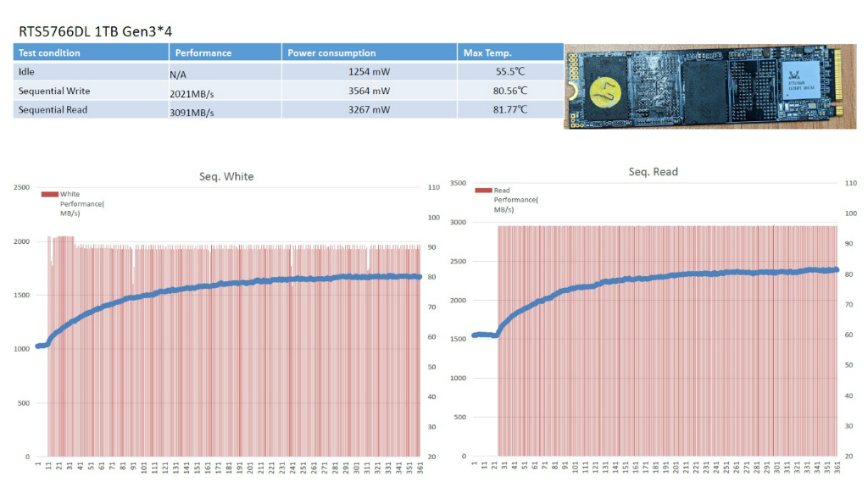This screenshot has width=868, height=487.
Task: Select the Seq. White chart title
Action: pyautogui.click(x=226, y=176)
